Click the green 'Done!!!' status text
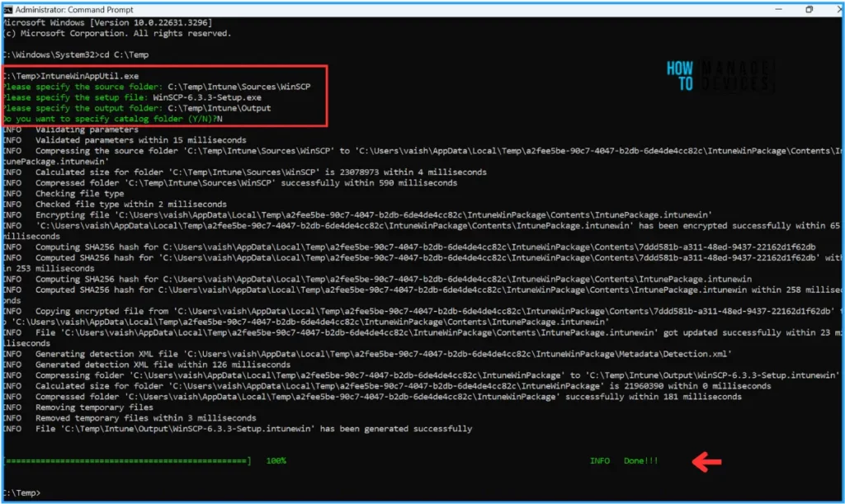Viewport: 845px width, 504px height. pos(640,461)
